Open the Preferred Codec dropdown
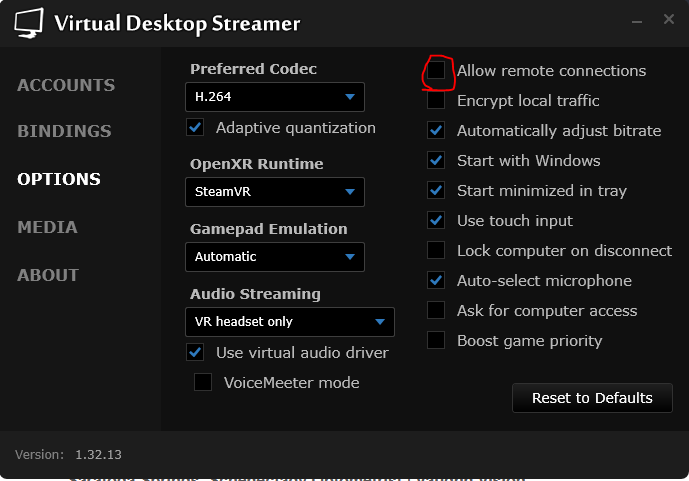The width and height of the screenshot is (689, 481). (275, 97)
